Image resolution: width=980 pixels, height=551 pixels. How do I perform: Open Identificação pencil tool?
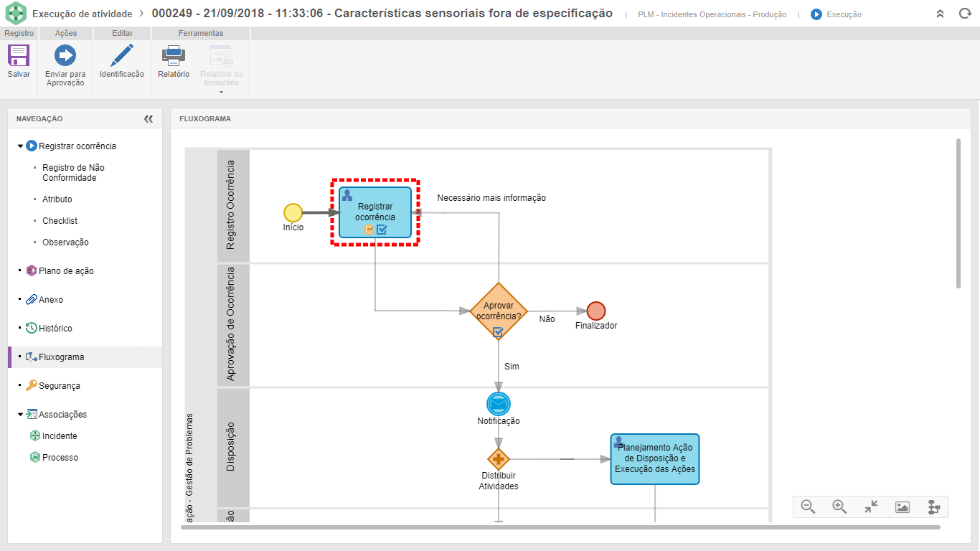pyautogui.click(x=122, y=56)
